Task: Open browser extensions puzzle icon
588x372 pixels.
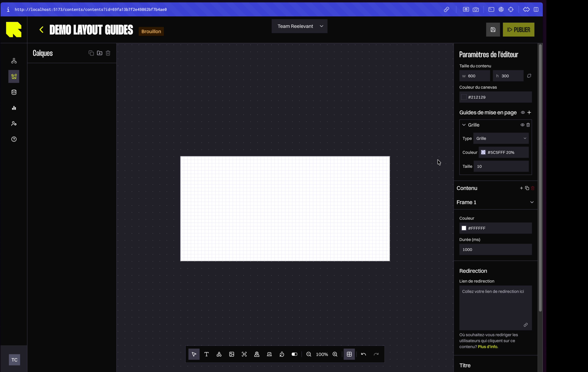Action: click(x=526, y=10)
